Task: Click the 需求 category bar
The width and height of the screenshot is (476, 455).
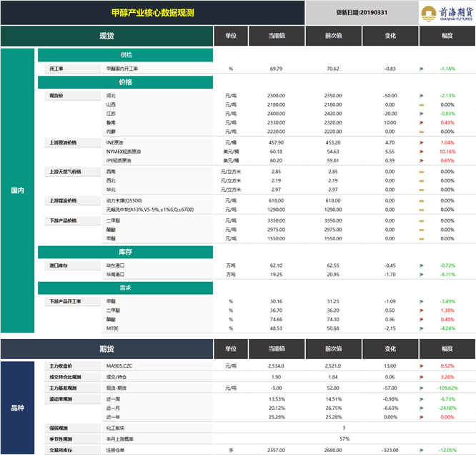Action: point(125,288)
